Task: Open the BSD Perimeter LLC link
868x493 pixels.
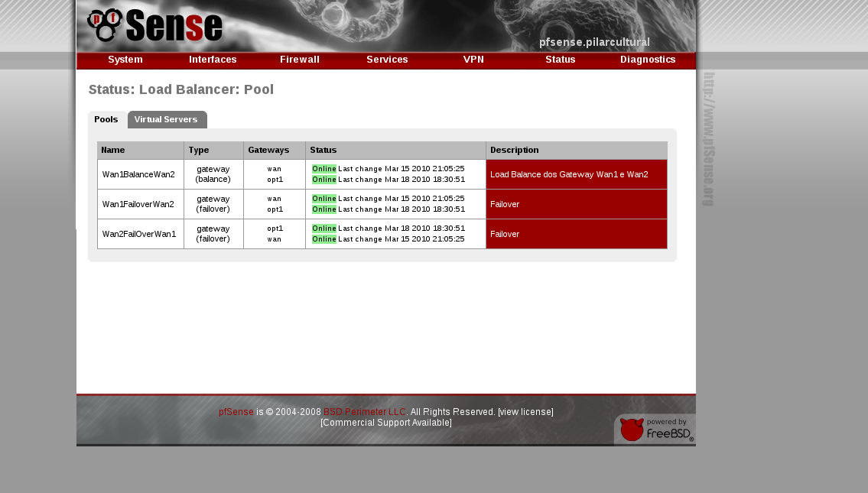Action: tap(364, 412)
